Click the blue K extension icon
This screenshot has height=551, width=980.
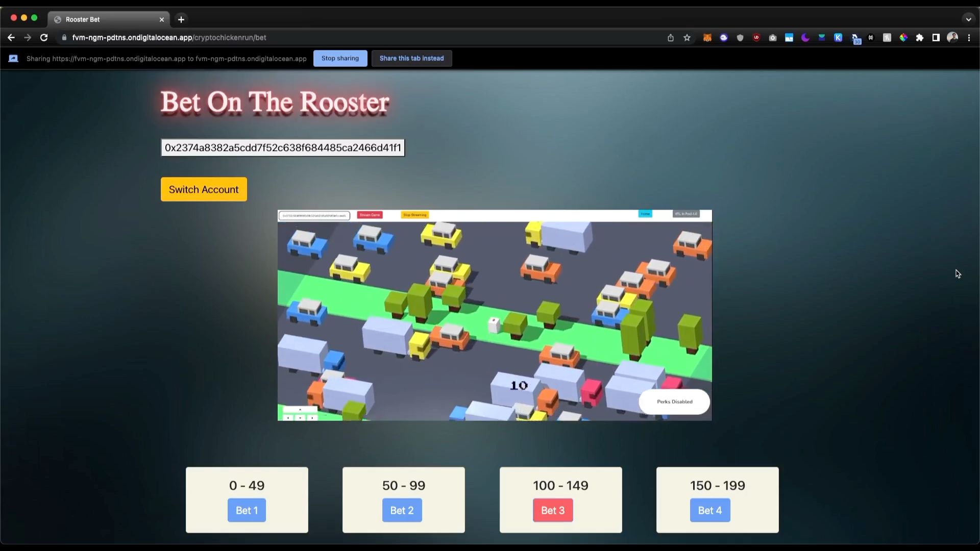(838, 38)
